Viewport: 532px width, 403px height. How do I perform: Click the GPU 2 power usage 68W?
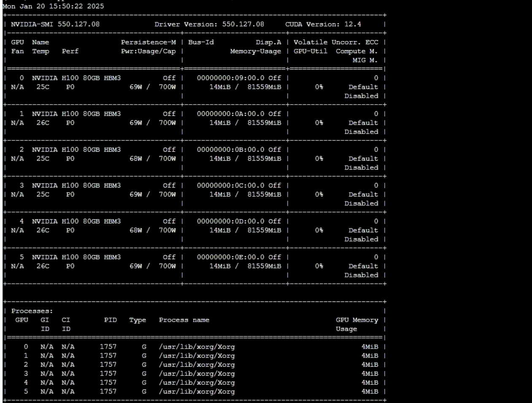pyautogui.click(x=136, y=159)
